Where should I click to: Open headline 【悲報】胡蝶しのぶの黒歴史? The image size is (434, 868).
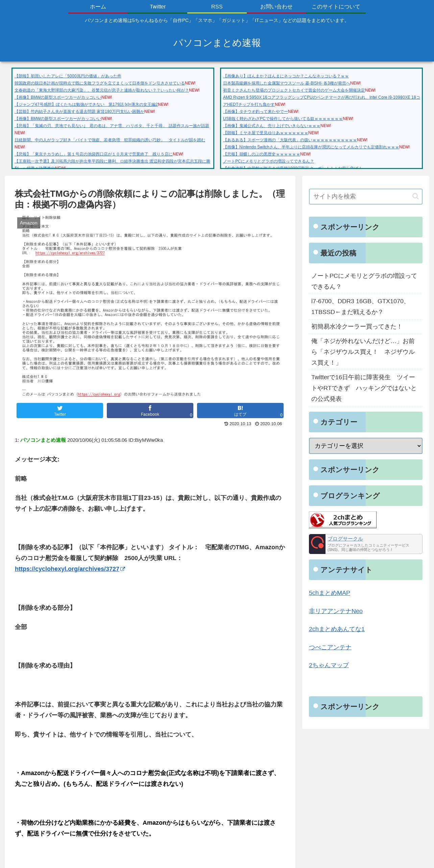[x=262, y=154]
